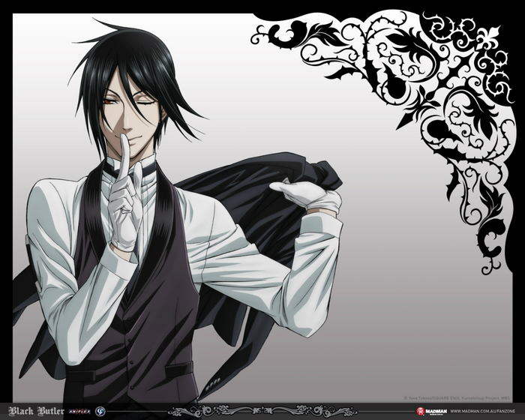Click the Aniplex logo in footer

click(79, 412)
